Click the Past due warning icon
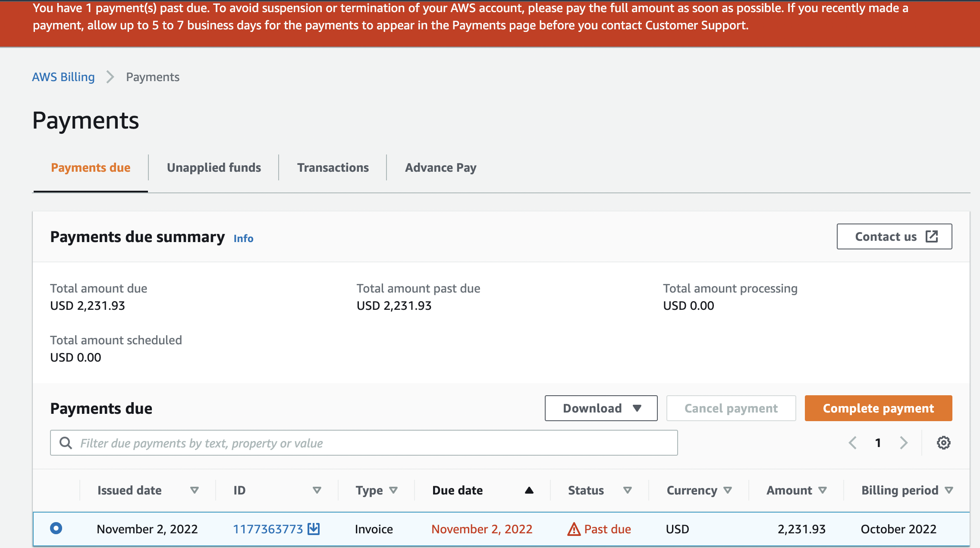Screen dimensions: 980x548 (574, 529)
